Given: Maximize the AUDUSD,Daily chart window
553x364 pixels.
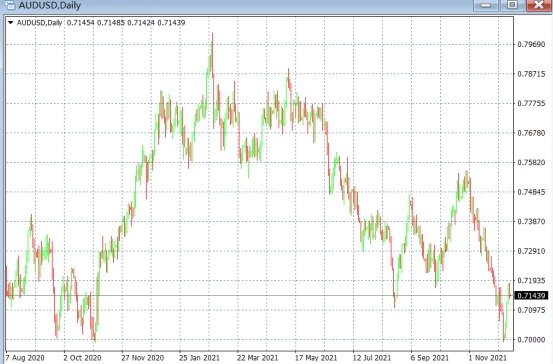Looking at the screenshot, I should (x=512, y=5).
